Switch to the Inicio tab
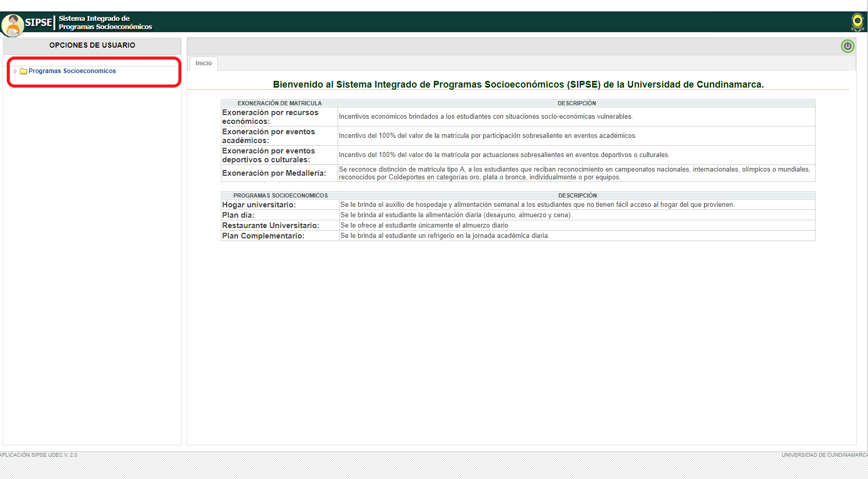Viewport: 868px width, 479px height. [x=204, y=63]
